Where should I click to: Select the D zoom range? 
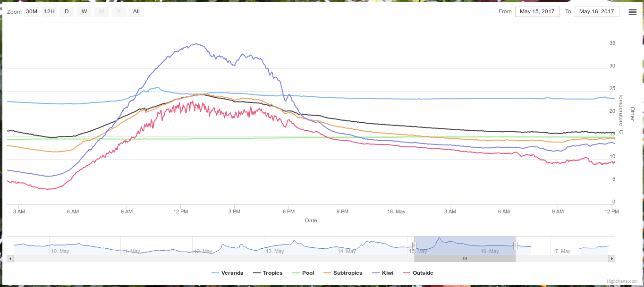(67, 12)
